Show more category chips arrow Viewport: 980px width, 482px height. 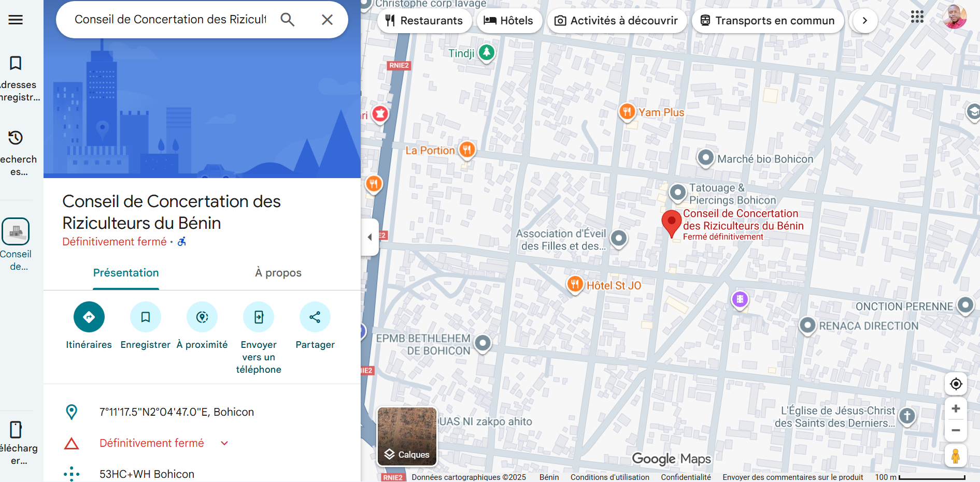(x=864, y=21)
